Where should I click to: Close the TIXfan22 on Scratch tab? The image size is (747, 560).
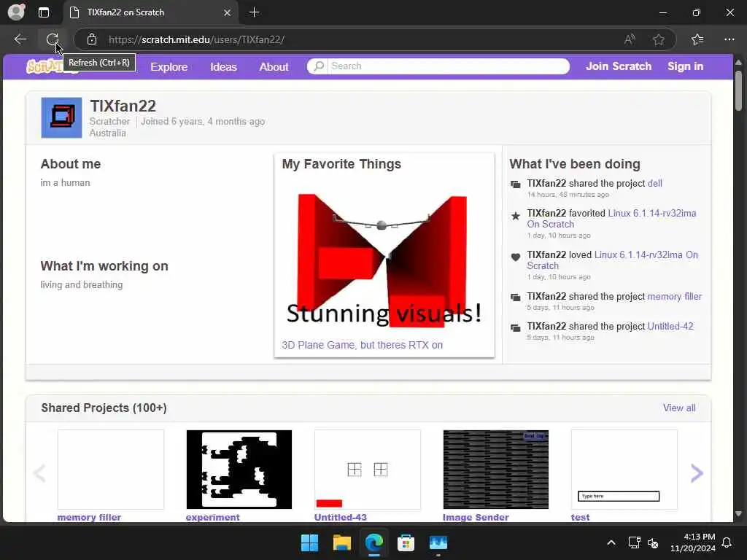(x=228, y=13)
